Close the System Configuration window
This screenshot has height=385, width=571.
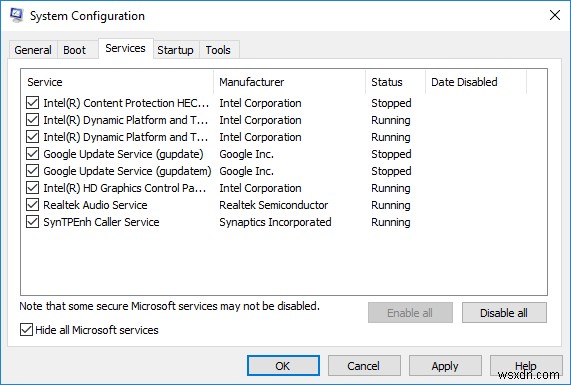click(555, 15)
